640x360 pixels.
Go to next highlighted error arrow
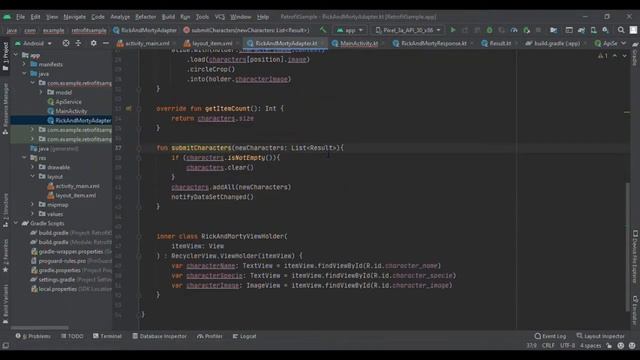tap(624, 56)
